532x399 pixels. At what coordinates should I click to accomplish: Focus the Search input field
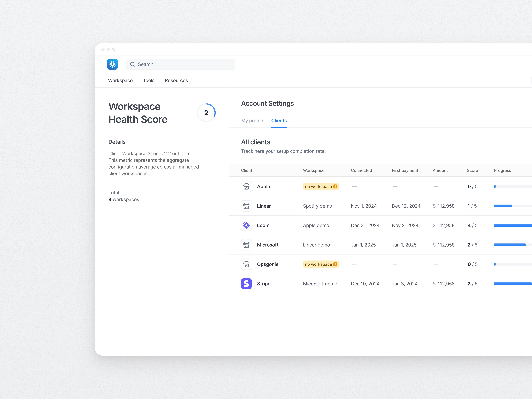coord(180,64)
